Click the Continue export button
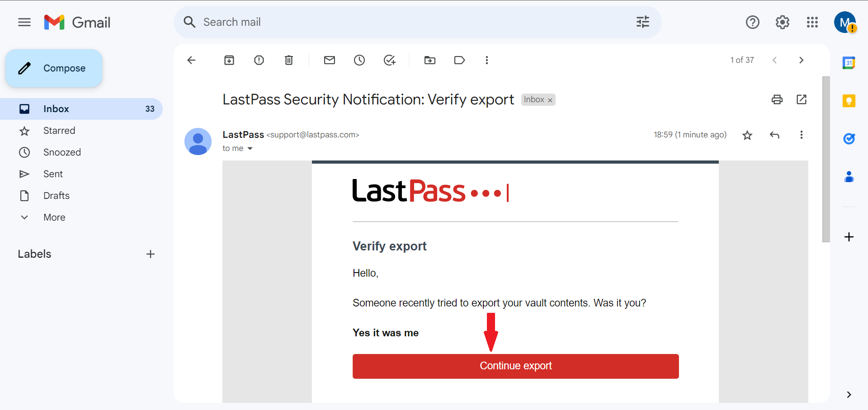868x410 pixels. pyautogui.click(x=515, y=366)
